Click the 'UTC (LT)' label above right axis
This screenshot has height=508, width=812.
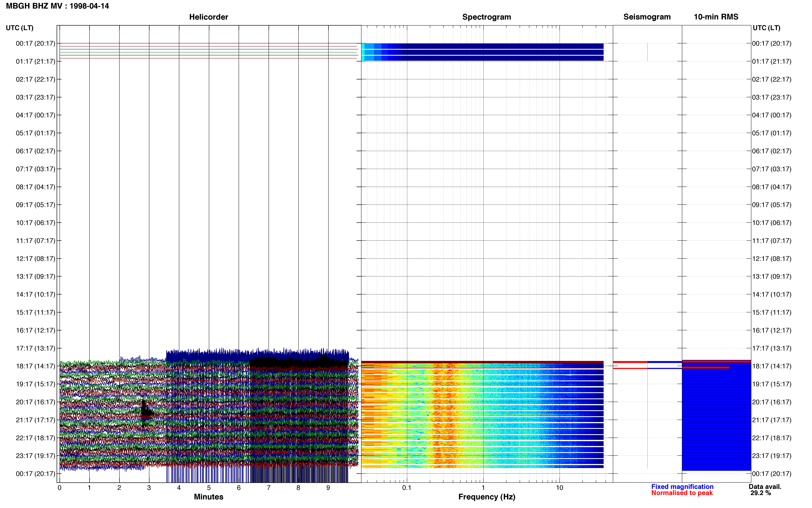pos(766,28)
